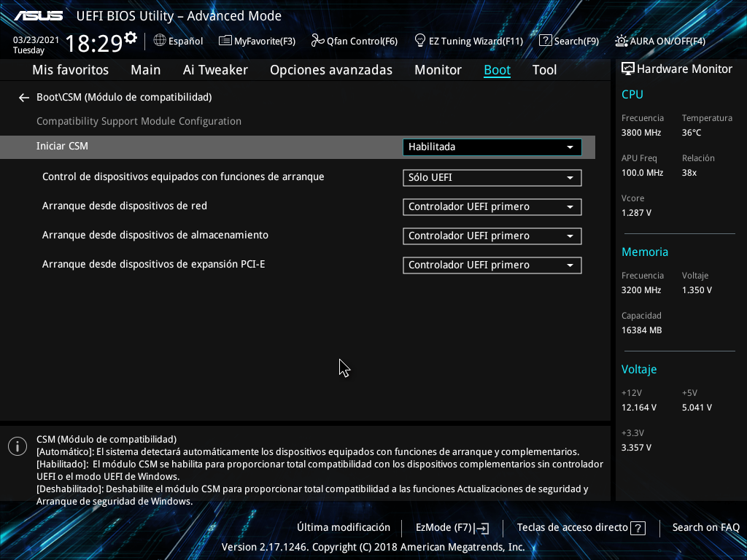
Task: Click the +3.3V reading 3.357 V
Action: click(636, 448)
